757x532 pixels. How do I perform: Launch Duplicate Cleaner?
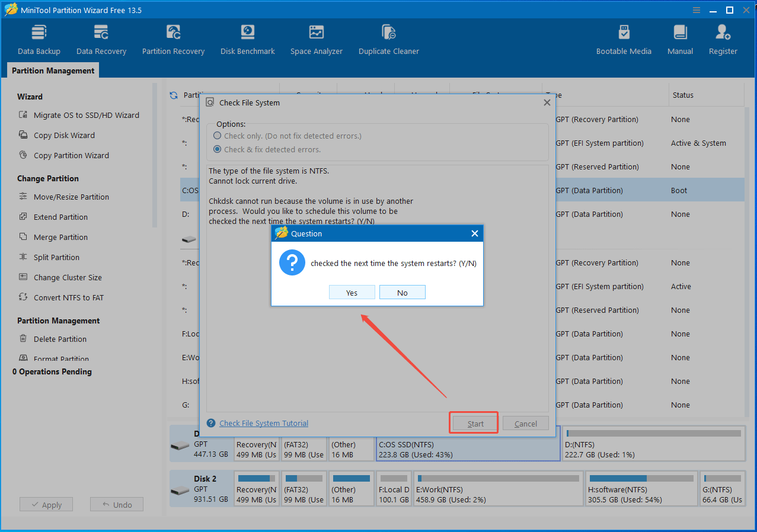[x=388, y=39]
